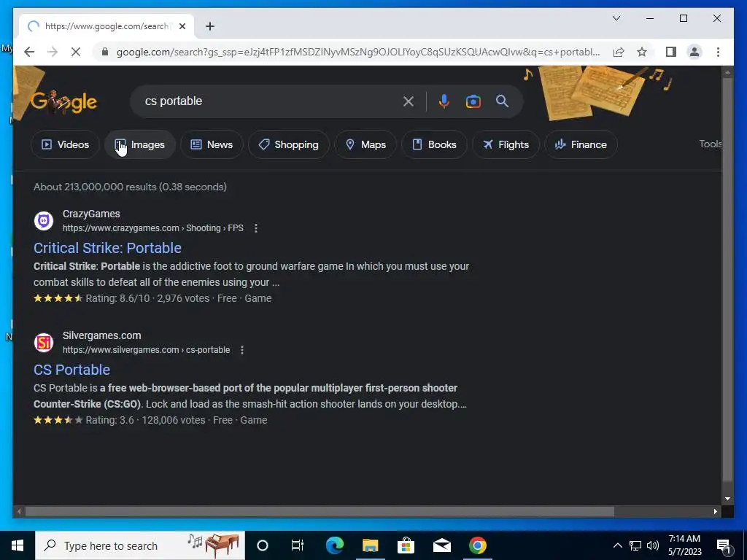Switch to Maps results
The height and width of the screenshot is (560, 747).
pos(365,144)
